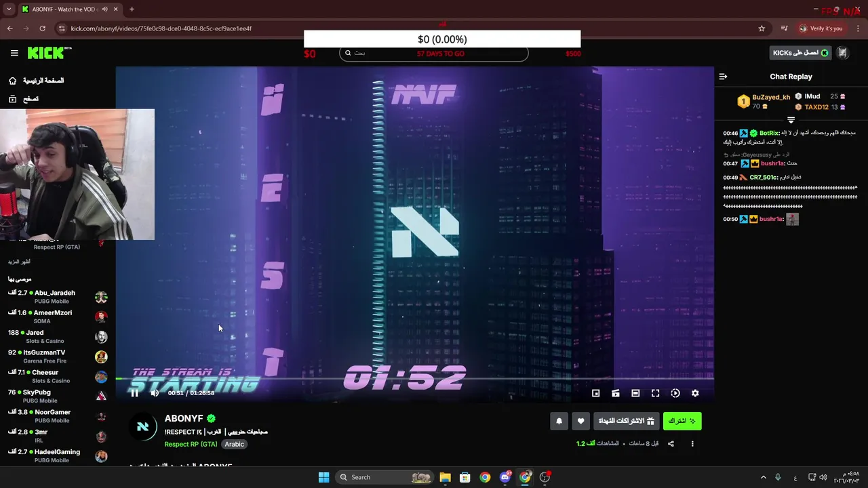
Task: Seek on the video progress bar
Action: (414, 380)
